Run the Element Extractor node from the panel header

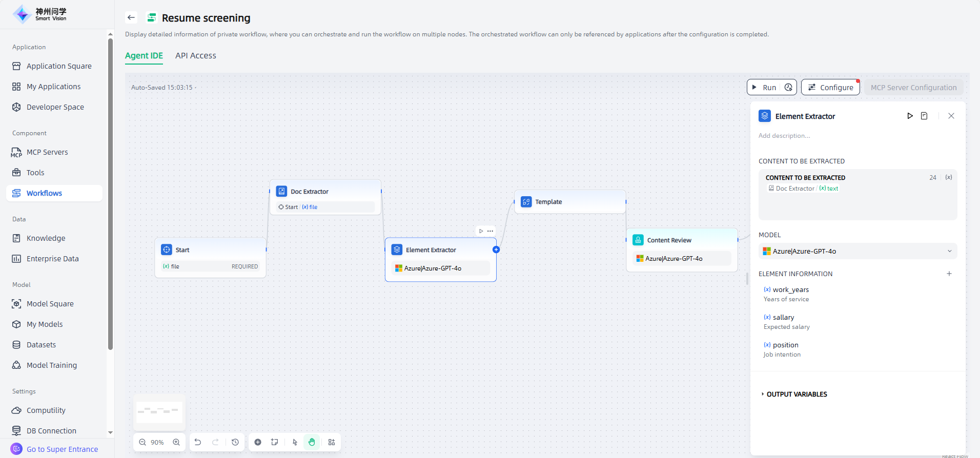pyautogui.click(x=910, y=116)
